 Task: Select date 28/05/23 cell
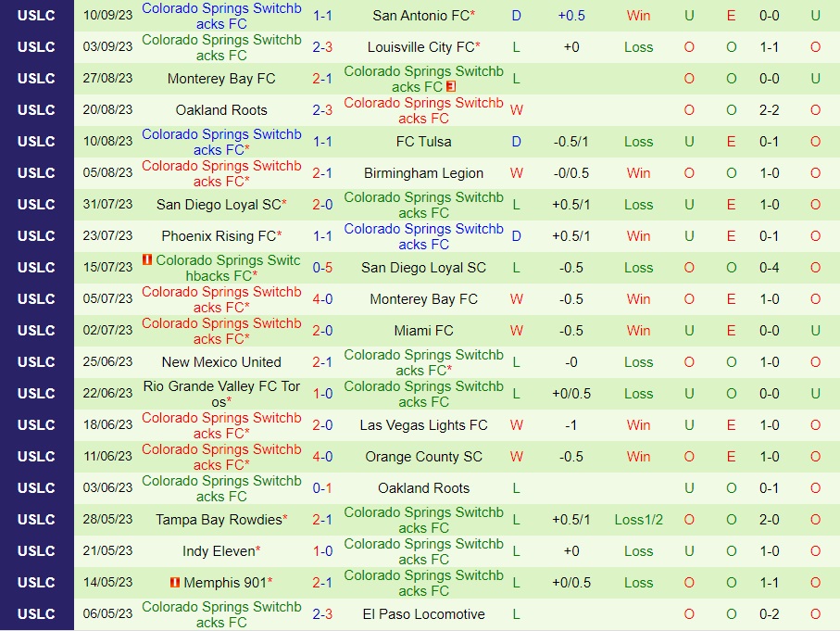click(x=107, y=520)
